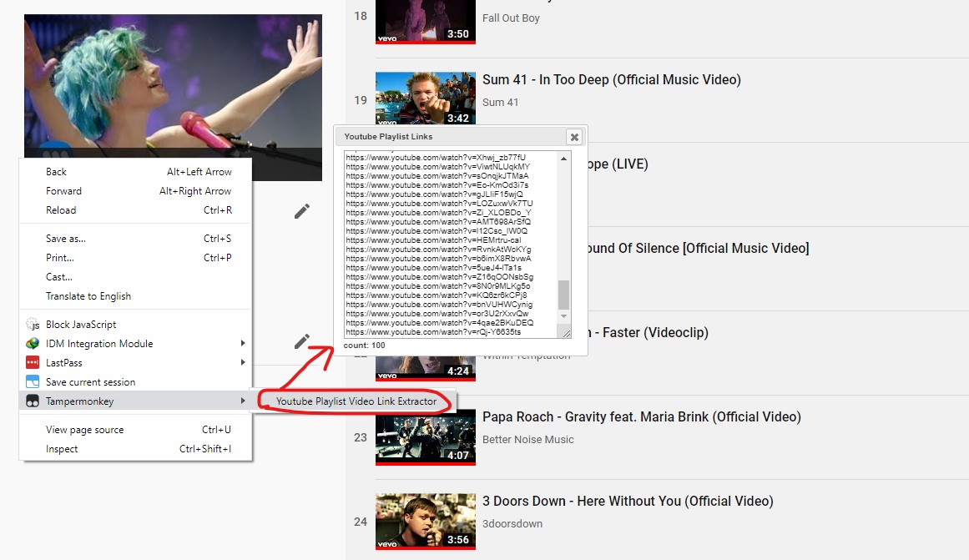The width and height of the screenshot is (969, 560).
Task: Select Translate to English menu entry
Action: 88,296
